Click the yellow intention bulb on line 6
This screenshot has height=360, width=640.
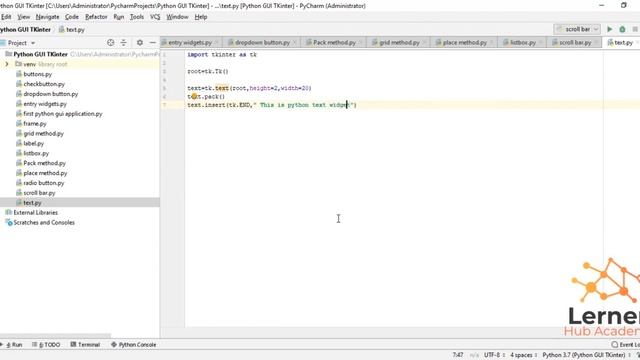[194, 96]
